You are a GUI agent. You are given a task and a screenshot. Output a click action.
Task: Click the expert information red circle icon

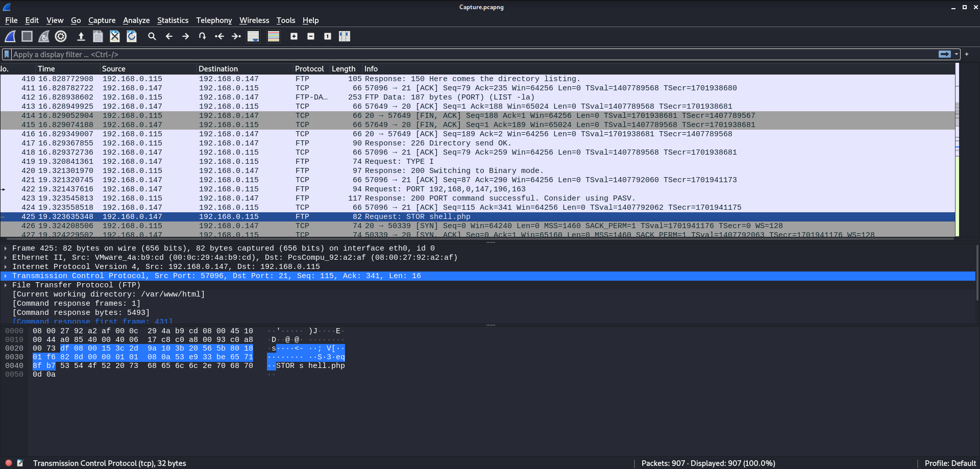9,463
